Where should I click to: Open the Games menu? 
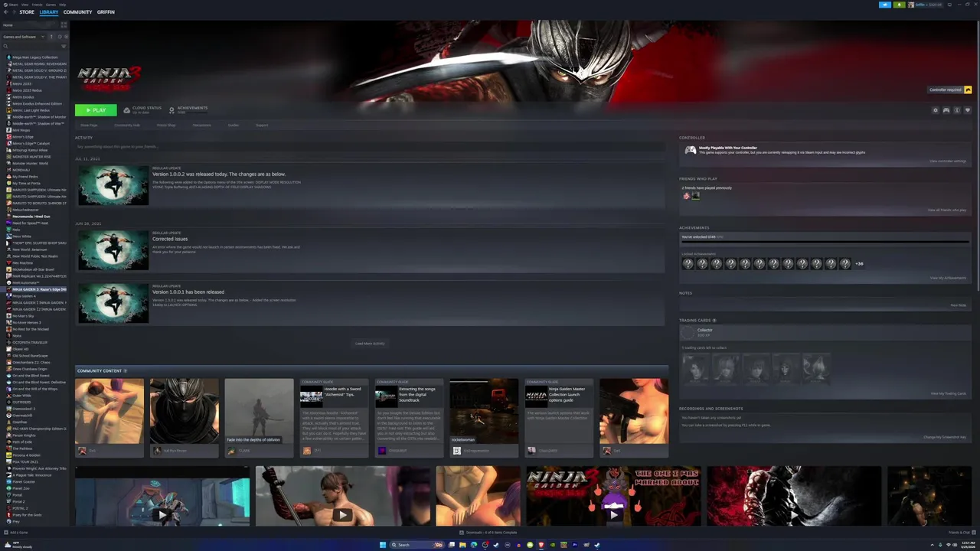pyautogui.click(x=51, y=5)
